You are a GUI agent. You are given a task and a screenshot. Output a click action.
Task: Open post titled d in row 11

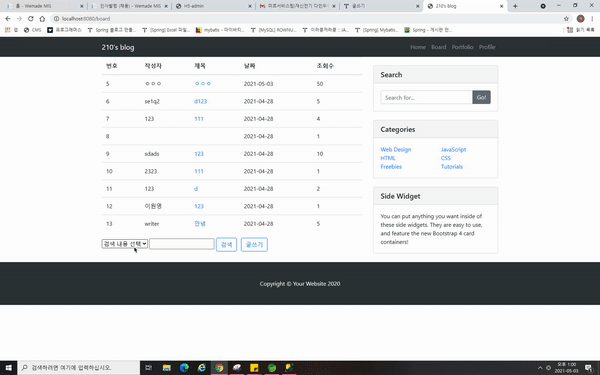click(x=196, y=189)
